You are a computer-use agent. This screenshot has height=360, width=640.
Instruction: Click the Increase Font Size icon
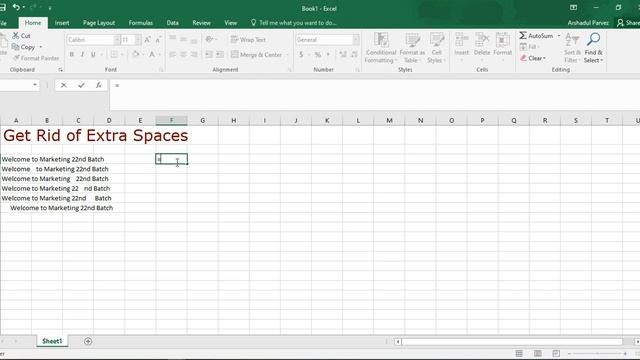tap(147, 40)
